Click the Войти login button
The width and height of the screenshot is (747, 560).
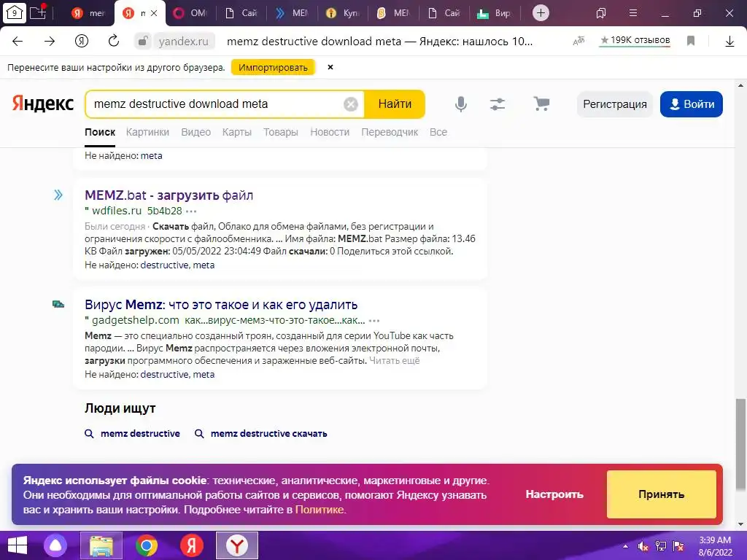692,104
